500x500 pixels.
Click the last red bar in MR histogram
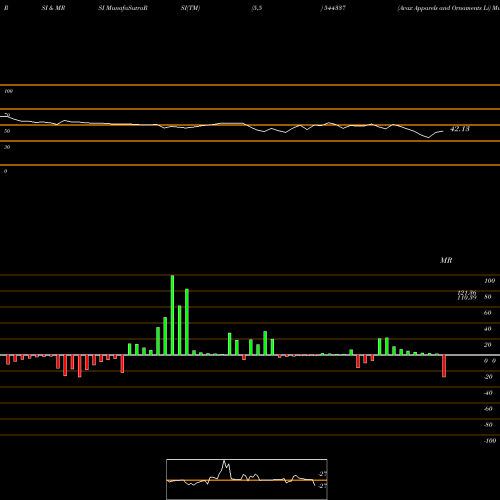point(444,366)
